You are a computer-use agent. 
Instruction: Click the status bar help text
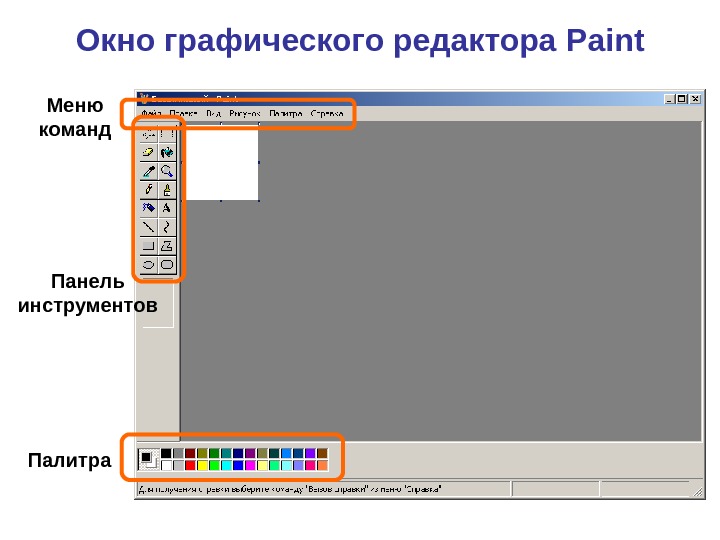290,489
